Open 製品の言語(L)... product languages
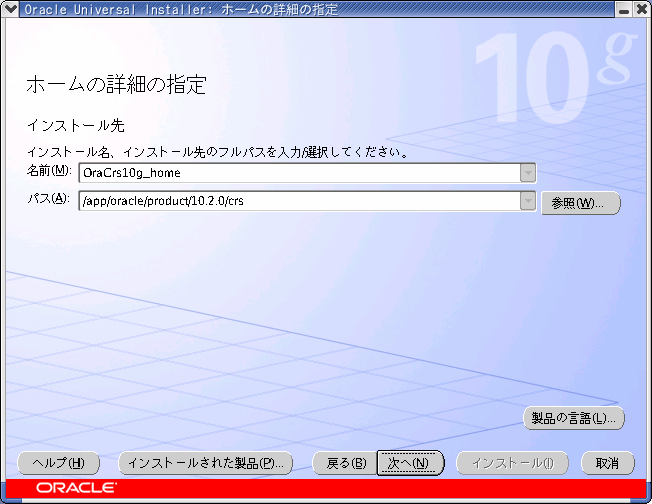This screenshot has width=652, height=504. pyautogui.click(x=574, y=418)
